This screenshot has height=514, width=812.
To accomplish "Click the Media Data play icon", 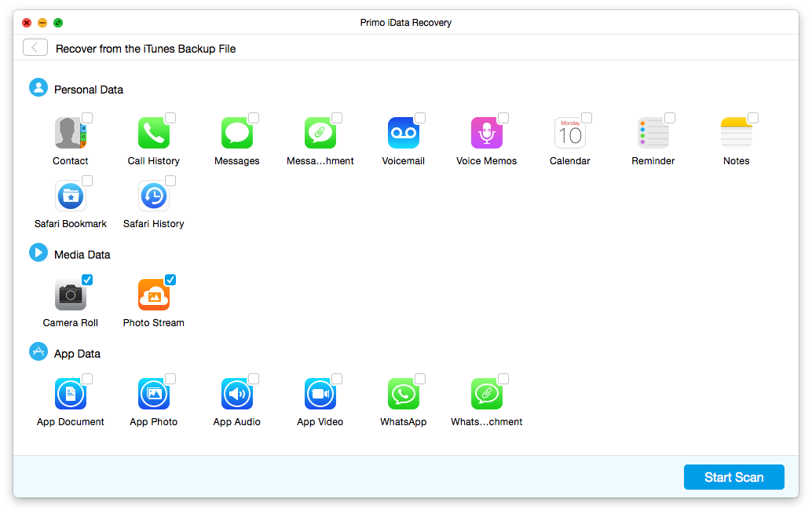I will 38,253.
